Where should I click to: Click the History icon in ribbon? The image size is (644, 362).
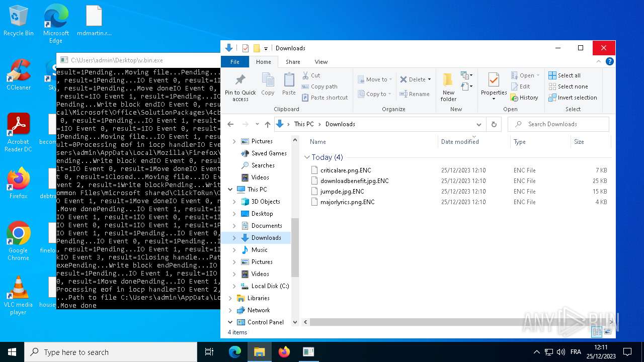[x=514, y=98]
